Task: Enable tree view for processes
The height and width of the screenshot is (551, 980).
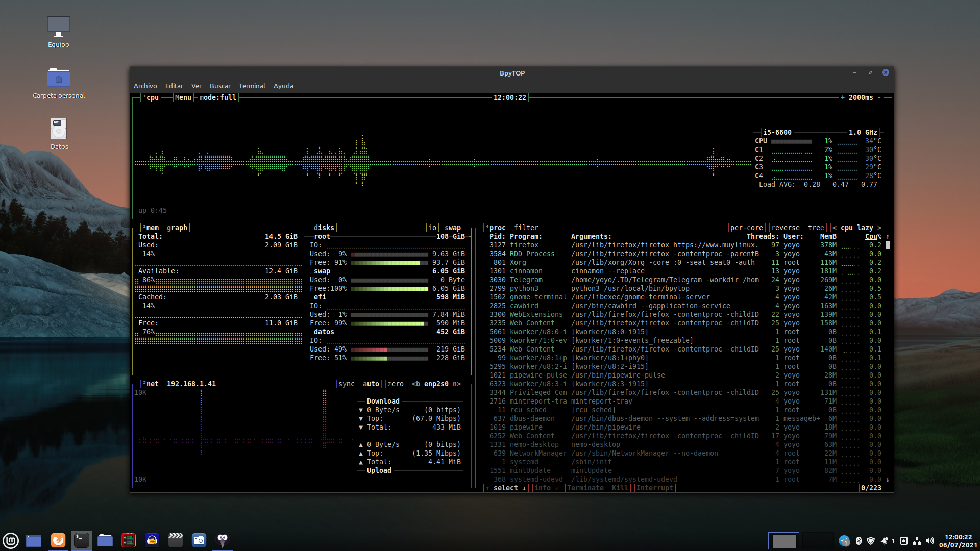Action: [816, 228]
